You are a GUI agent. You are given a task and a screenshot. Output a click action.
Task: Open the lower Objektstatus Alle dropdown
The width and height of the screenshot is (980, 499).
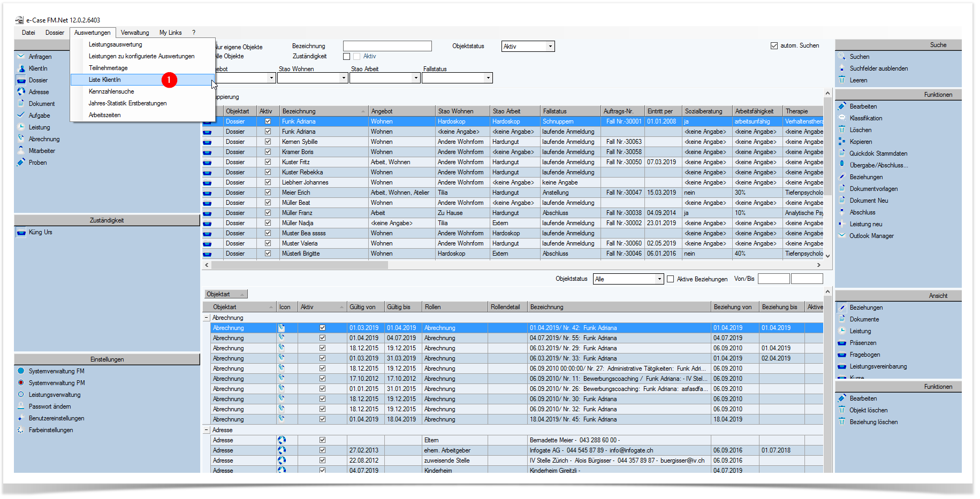(x=659, y=279)
